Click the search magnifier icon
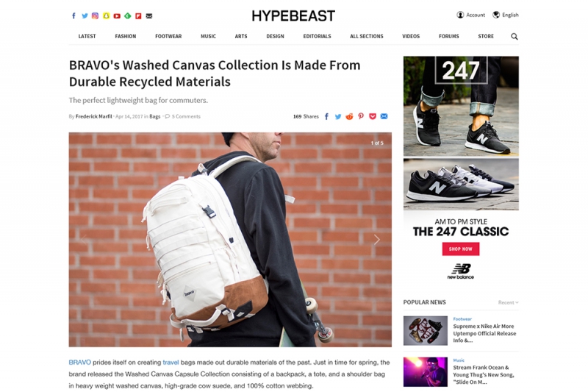Image resolution: width=588 pixels, height=392 pixels. (514, 36)
